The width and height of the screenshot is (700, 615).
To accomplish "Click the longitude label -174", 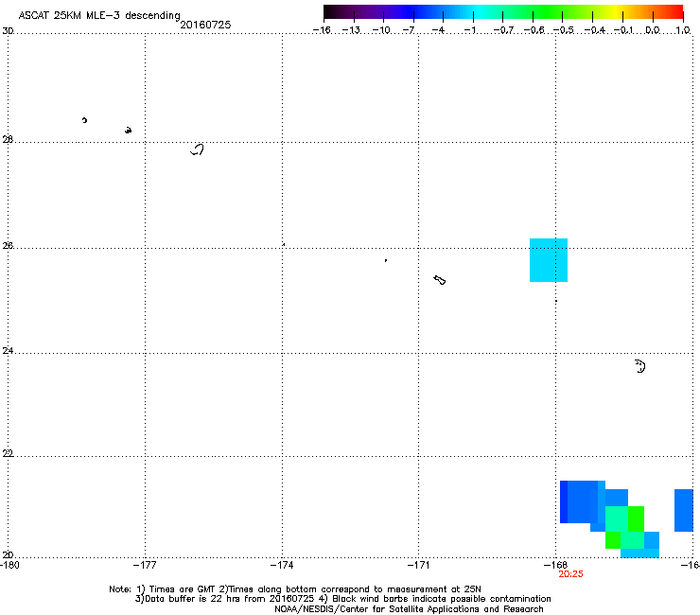I will 282,565.
